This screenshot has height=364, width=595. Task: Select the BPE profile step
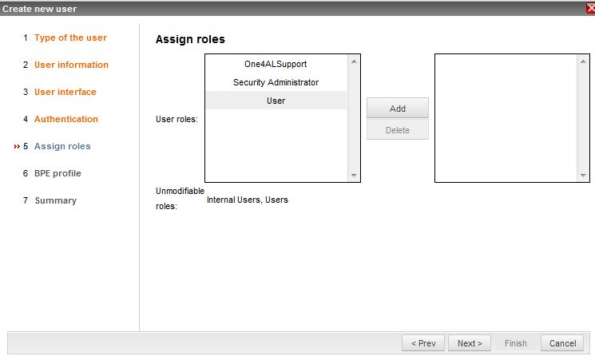pyautogui.click(x=58, y=173)
